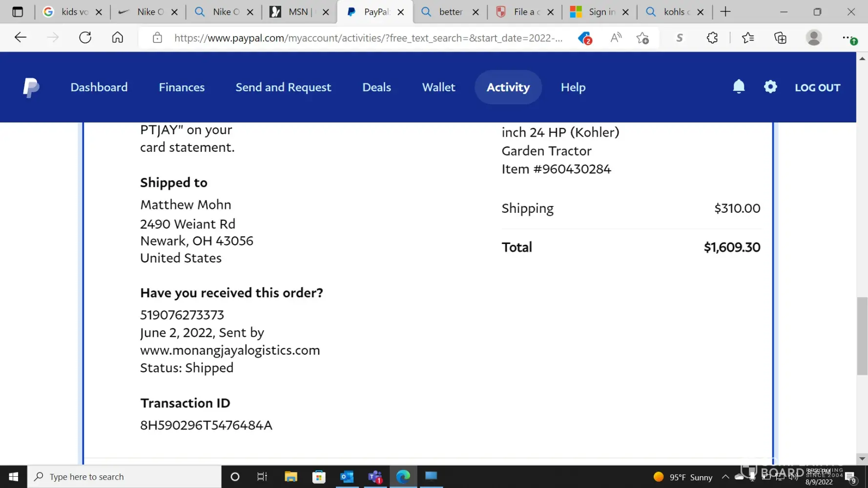Open the Dashboard link
868x488 pixels.
99,87
